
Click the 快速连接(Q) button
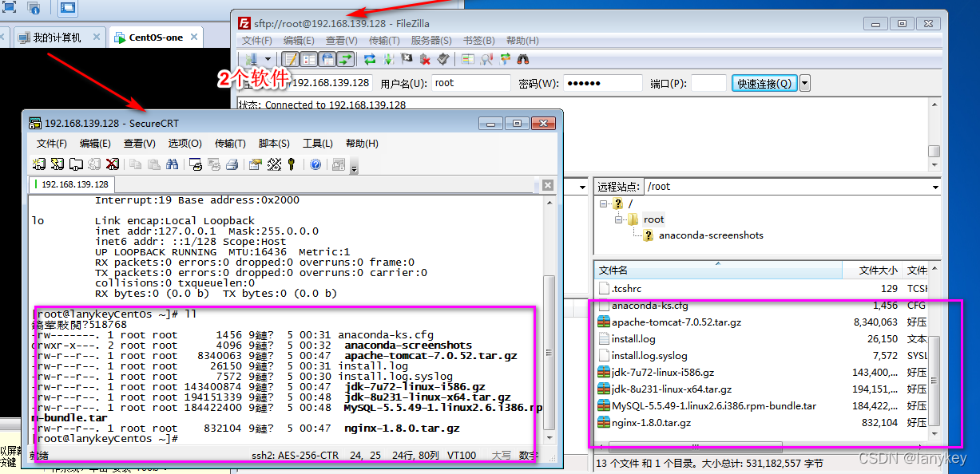point(764,83)
